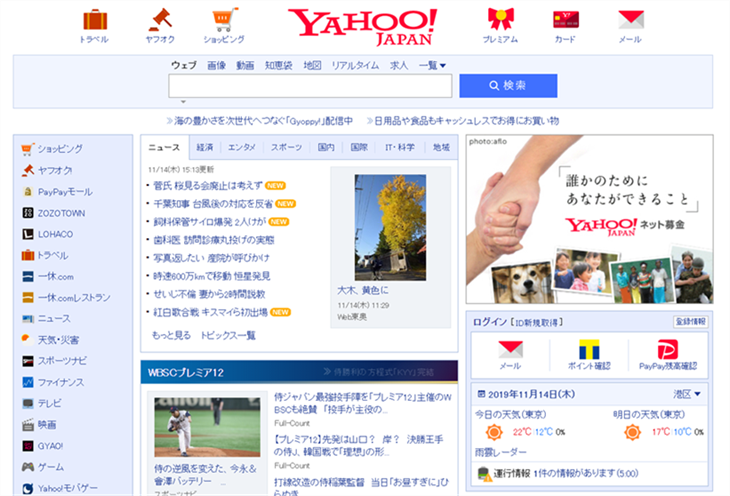The image size is (730, 496).
Task: Click sidebar ニュース icon
Action: [28, 319]
